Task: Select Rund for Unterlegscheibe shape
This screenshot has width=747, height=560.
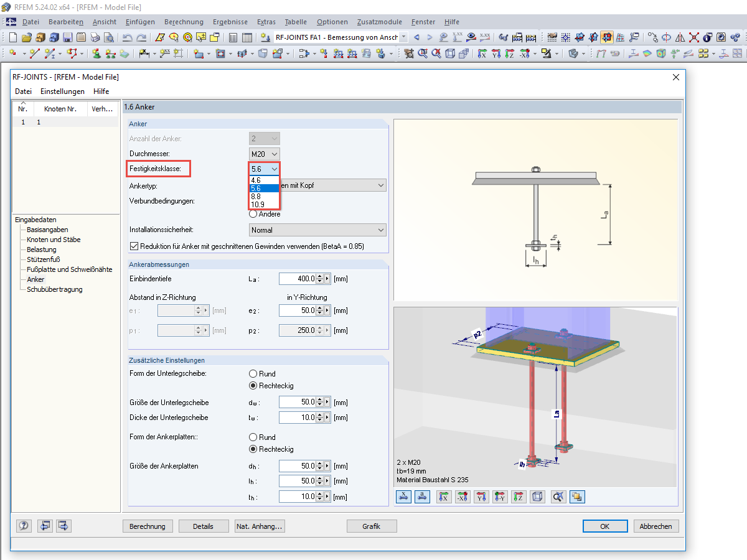Action: 253,374
